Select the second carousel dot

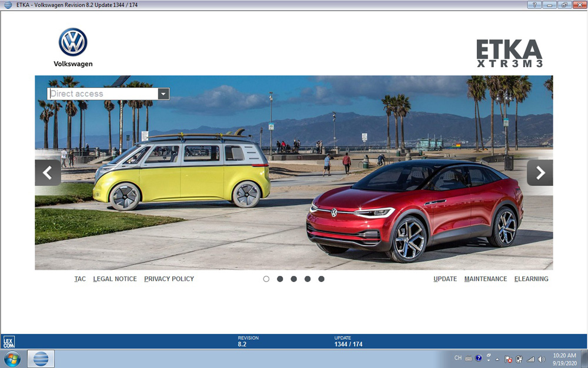(x=280, y=279)
